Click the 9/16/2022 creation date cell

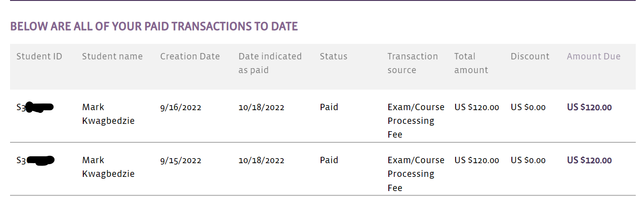[181, 108]
